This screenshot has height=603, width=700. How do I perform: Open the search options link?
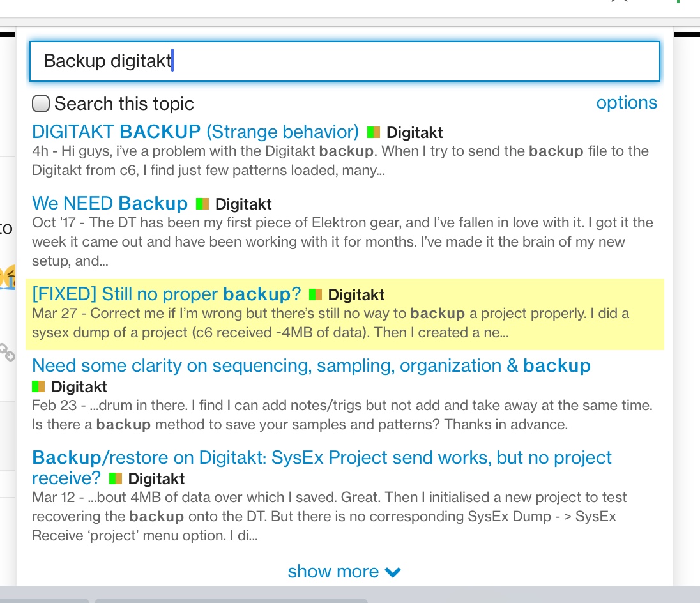click(x=626, y=103)
